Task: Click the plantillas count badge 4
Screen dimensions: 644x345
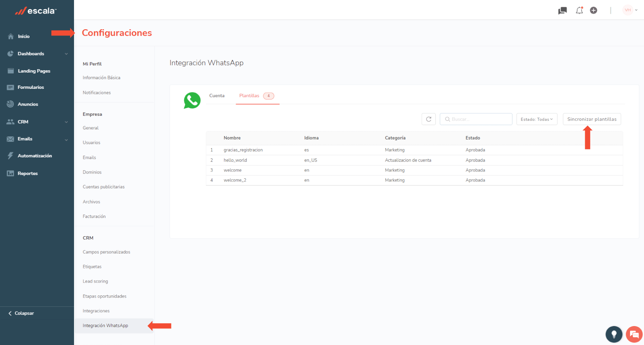Action: (269, 96)
